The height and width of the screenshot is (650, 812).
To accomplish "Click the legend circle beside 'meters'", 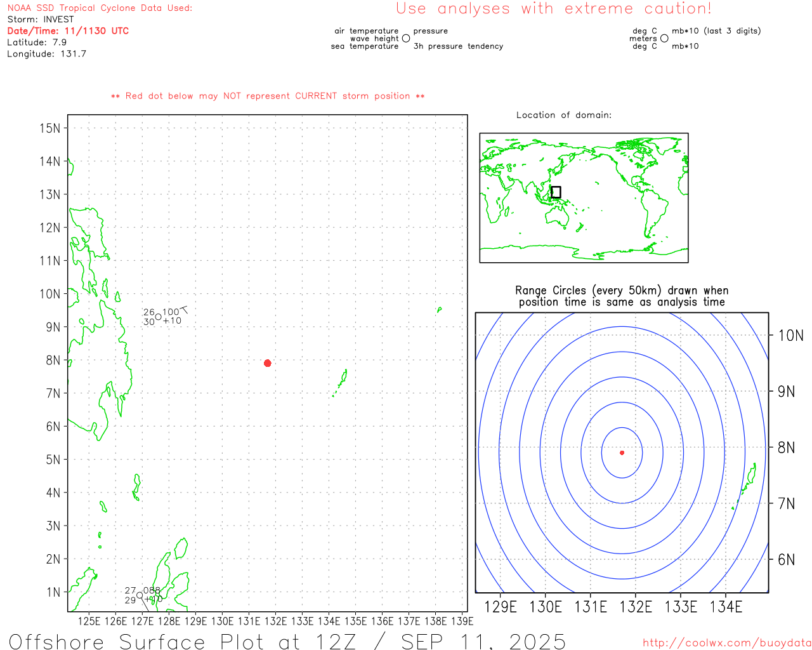I will pyautogui.click(x=664, y=38).
